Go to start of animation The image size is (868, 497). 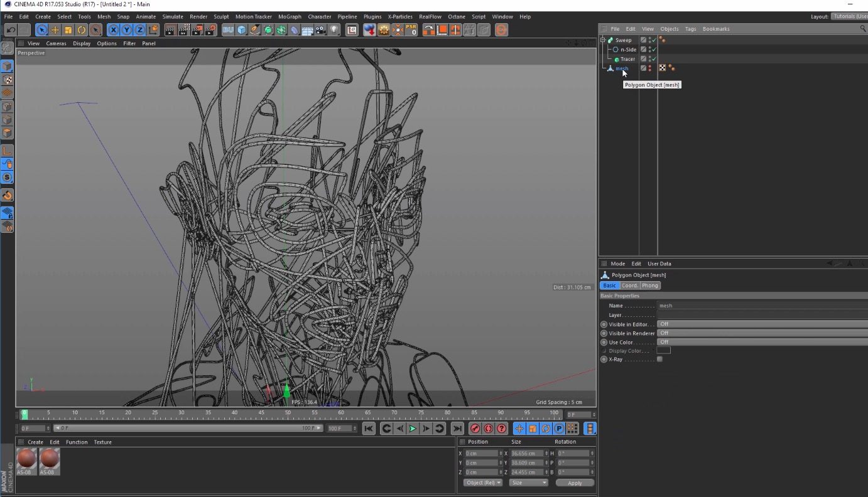tap(369, 429)
